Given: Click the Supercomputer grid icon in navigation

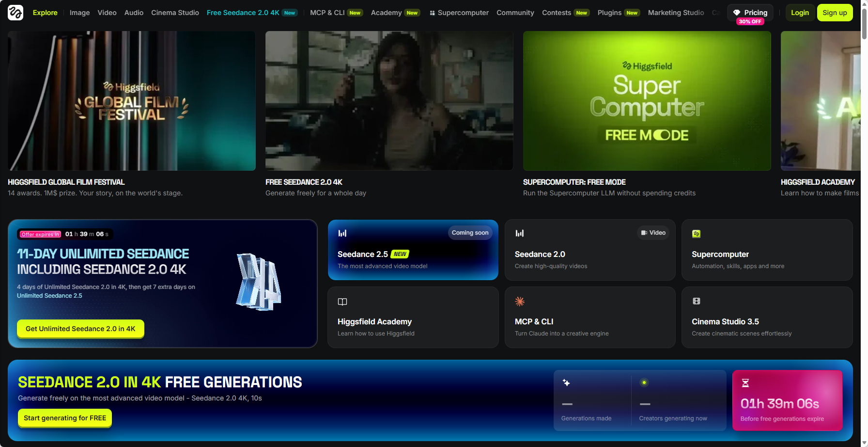Looking at the screenshot, I should click(432, 13).
